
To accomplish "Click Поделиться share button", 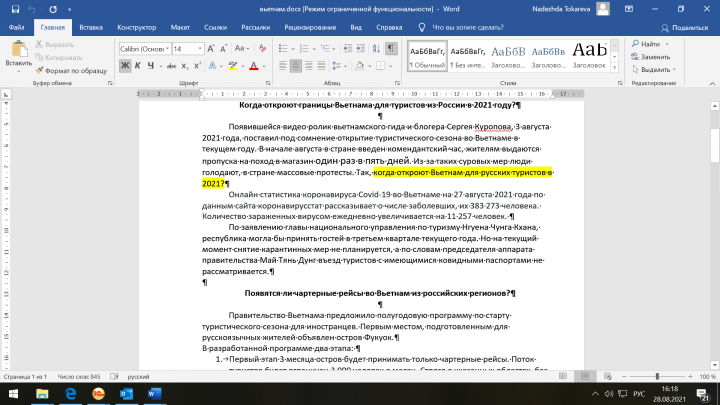I will 685,28.
